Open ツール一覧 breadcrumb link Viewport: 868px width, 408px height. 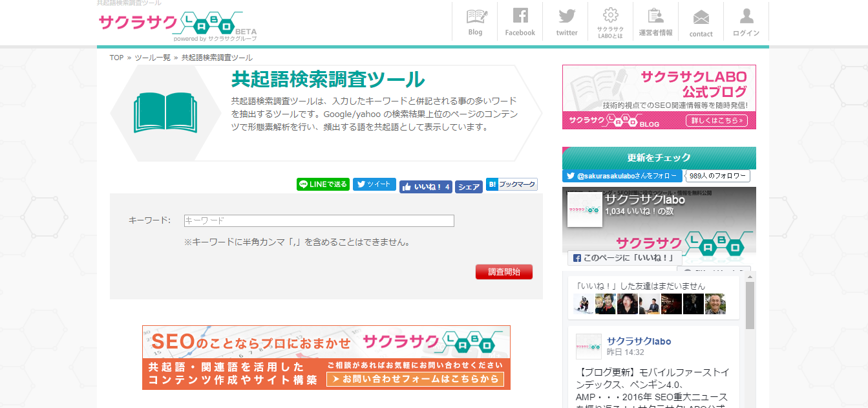(x=153, y=58)
